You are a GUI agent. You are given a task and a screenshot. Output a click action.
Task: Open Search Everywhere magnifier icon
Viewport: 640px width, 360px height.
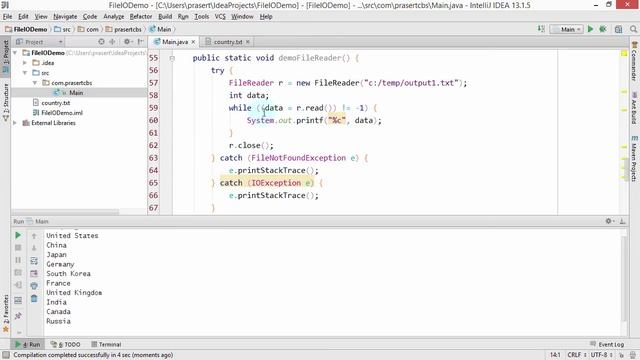[633, 29]
